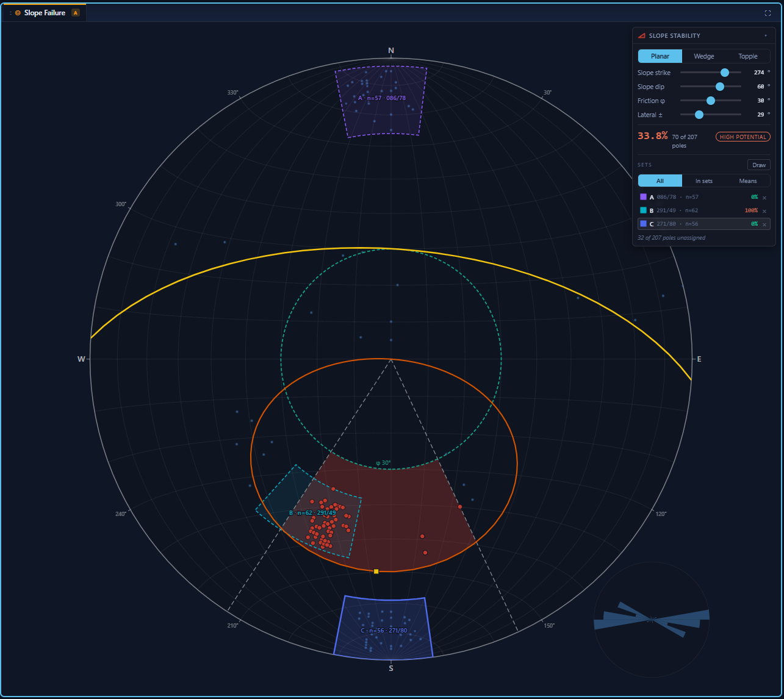Click the Slope dip slider handle
The width and height of the screenshot is (784, 699).
(720, 87)
